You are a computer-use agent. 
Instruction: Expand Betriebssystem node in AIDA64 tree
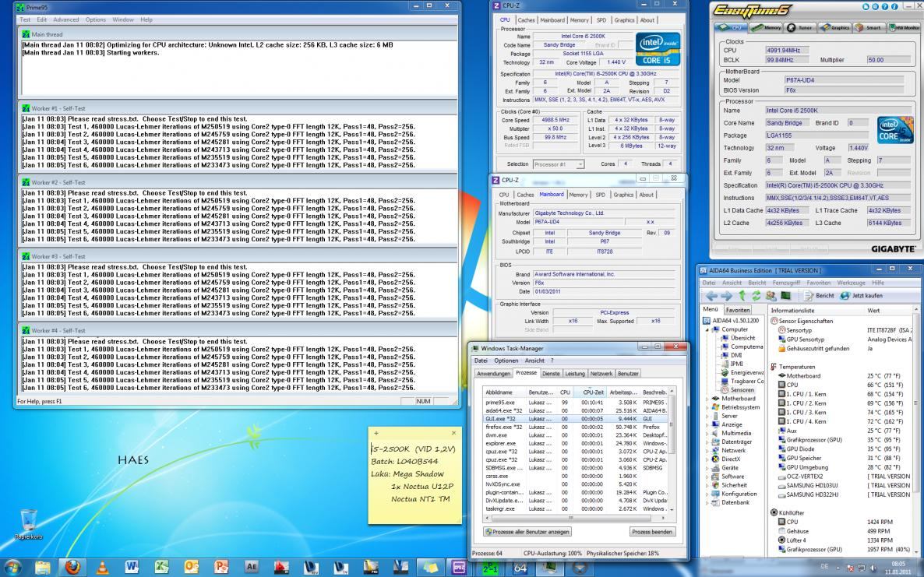coord(707,407)
